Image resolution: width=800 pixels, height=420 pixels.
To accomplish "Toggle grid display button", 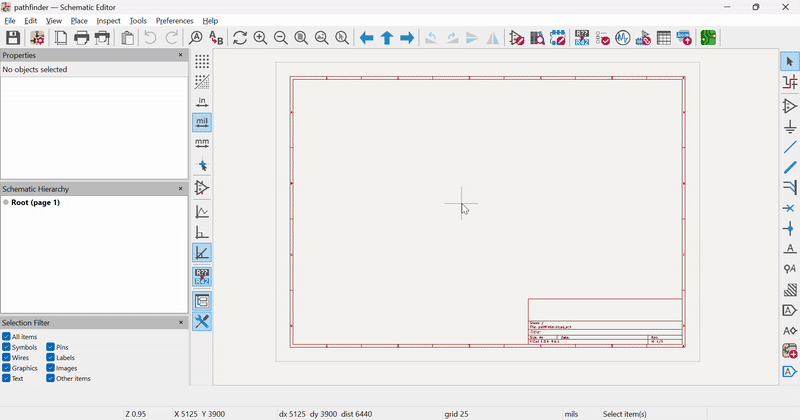I will click(x=202, y=62).
